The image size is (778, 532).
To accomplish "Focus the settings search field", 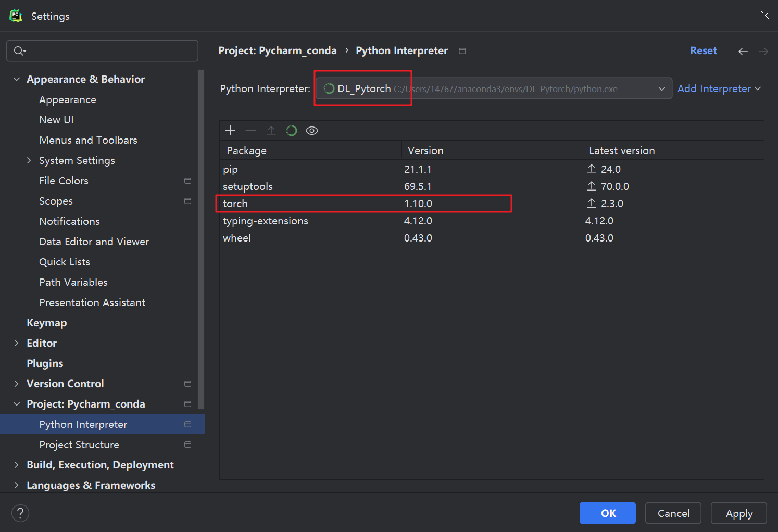I will [102, 50].
